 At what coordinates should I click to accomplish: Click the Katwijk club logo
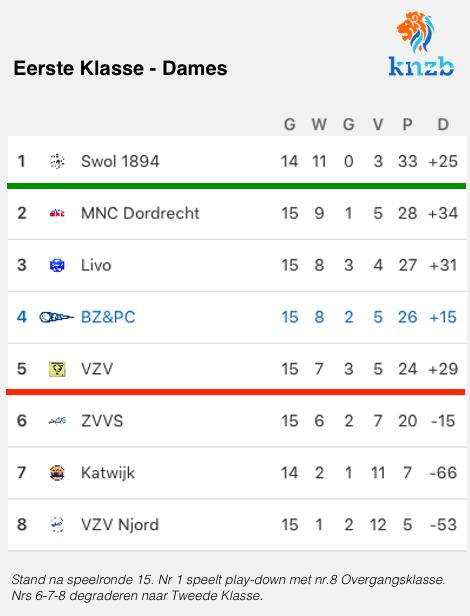tap(57, 473)
